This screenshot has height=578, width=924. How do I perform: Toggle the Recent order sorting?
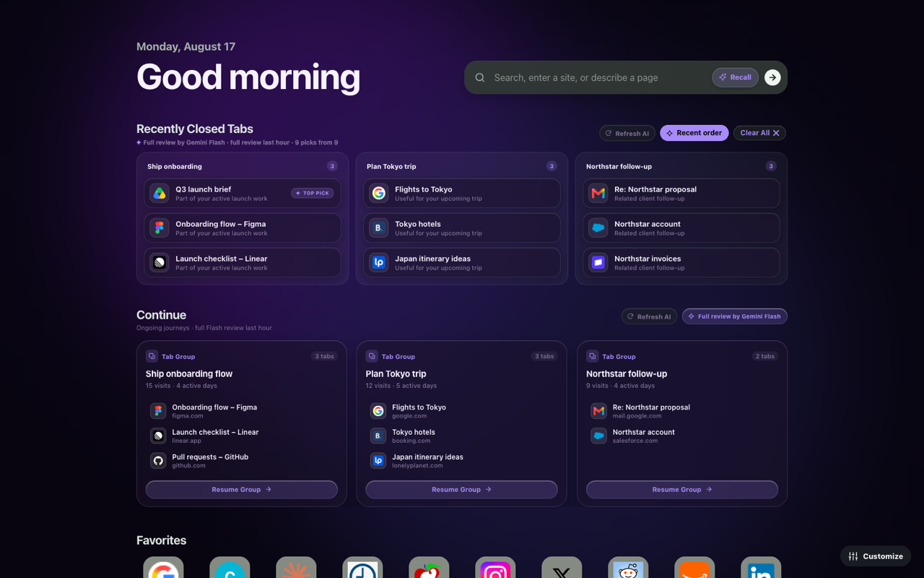(x=694, y=133)
